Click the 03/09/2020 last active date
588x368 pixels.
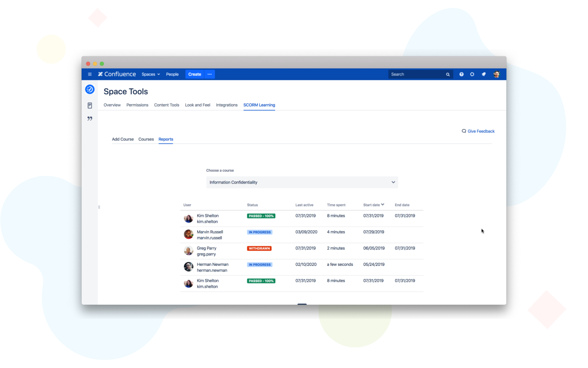[x=306, y=232]
